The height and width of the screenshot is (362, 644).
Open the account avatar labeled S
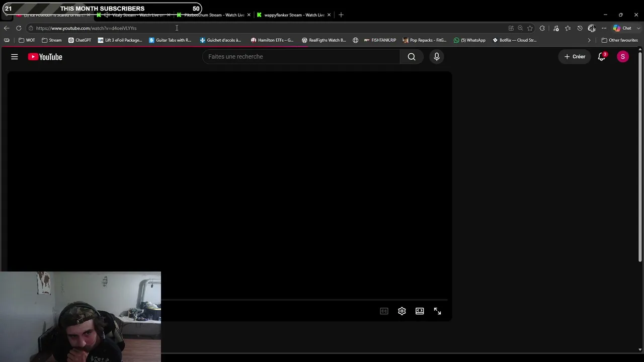click(x=623, y=57)
